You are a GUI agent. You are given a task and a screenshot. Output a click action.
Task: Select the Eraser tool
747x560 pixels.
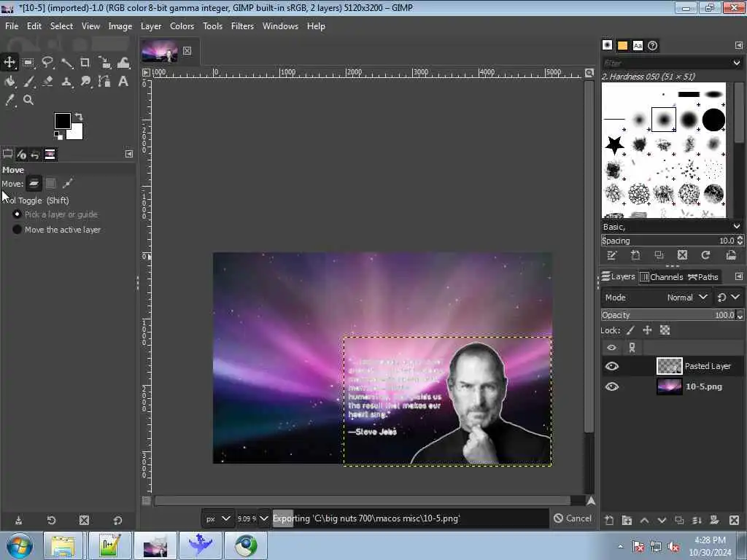tap(47, 82)
